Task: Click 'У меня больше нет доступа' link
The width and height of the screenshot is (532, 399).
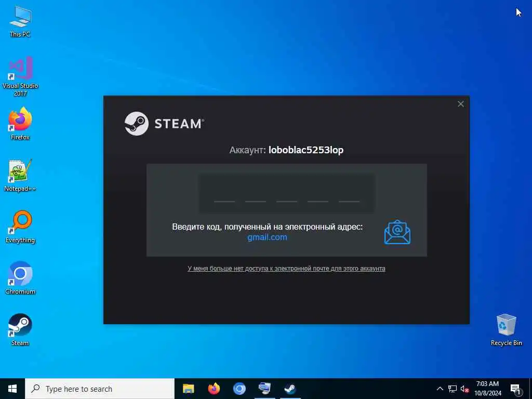Action: coord(286,269)
